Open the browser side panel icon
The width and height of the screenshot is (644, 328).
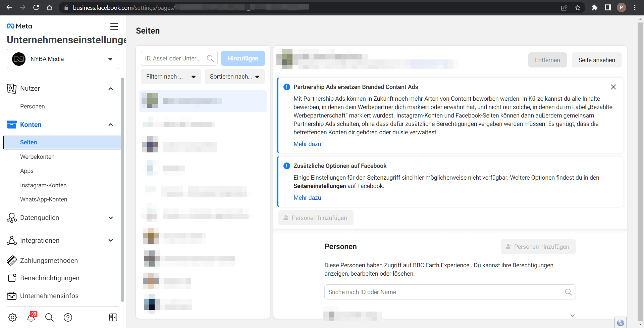click(608, 7)
